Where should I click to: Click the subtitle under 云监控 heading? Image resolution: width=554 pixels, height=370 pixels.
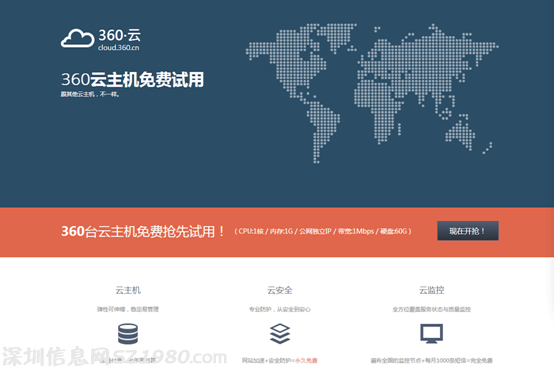pyautogui.click(x=431, y=309)
